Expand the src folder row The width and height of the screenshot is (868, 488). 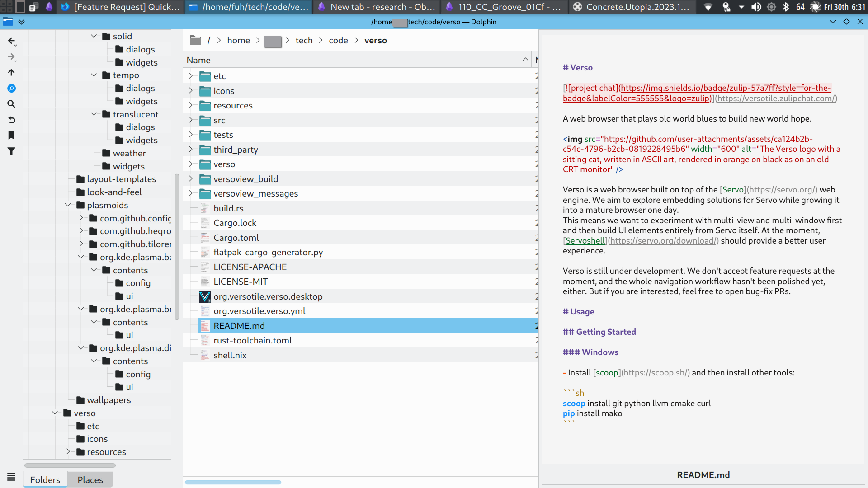(190, 120)
